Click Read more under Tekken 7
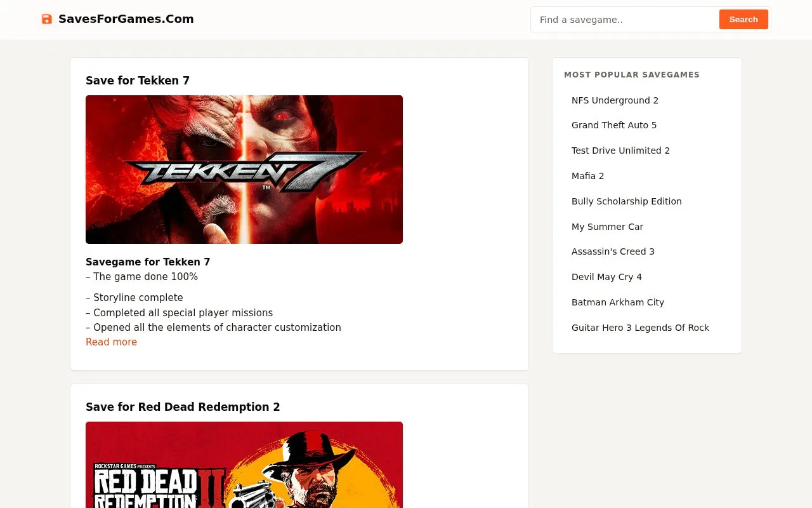The height and width of the screenshot is (508, 812). pos(111,342)
